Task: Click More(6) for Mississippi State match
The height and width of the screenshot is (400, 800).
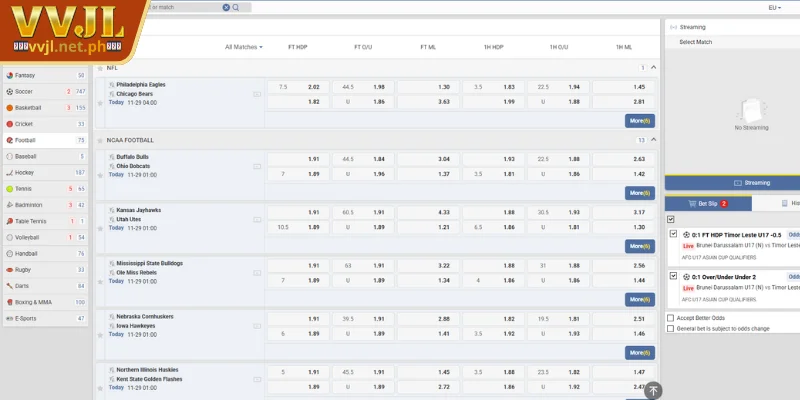Action: click(640, 299)
